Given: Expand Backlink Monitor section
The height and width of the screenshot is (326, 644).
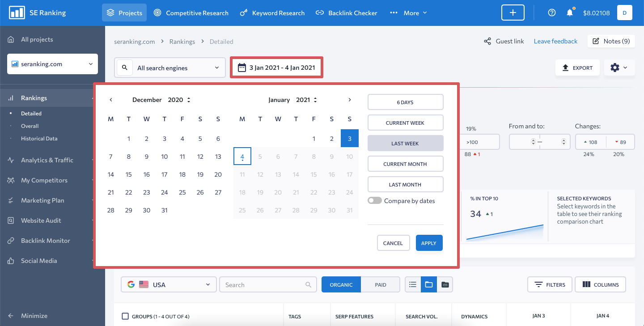Looking at the screenshot, I should pyautogui.click(x=46, y=241).
